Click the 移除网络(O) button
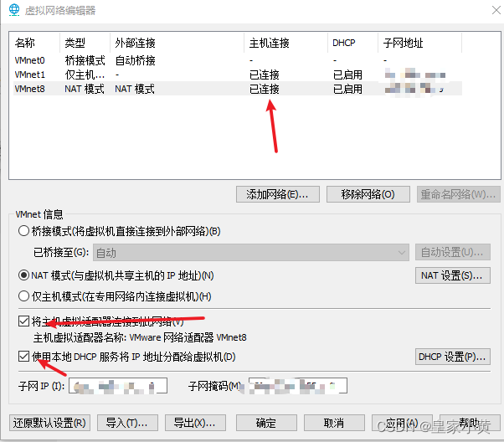Image resolution: width=504 pixels, height=442 pixels. tap(368, 194)
